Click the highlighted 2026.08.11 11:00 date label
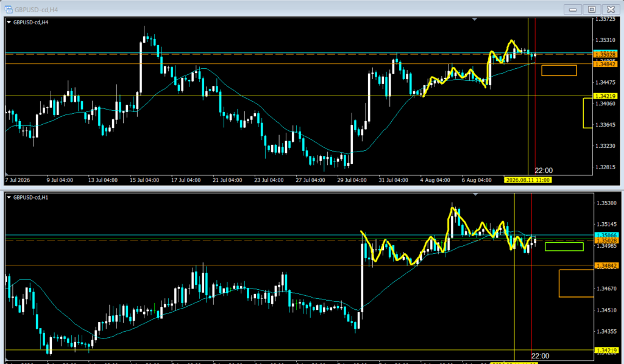This screenshot has height=364, width=624. click(x=528, y=180)
